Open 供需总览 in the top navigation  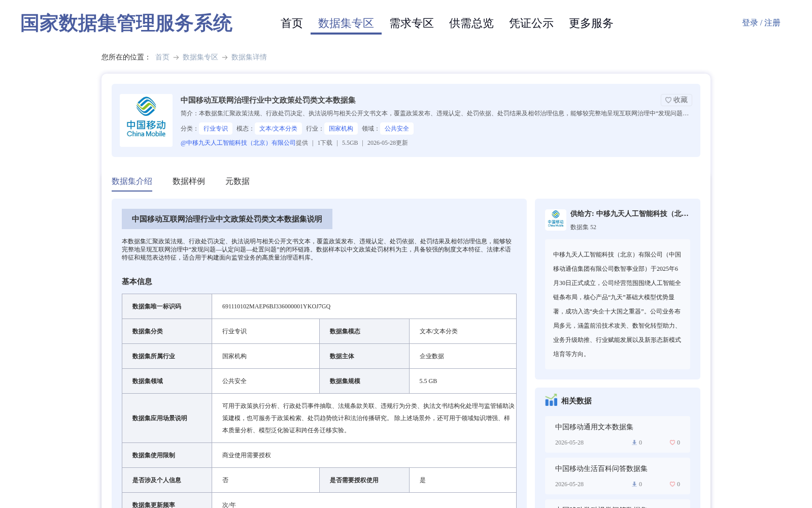click(x=471, y=23)
